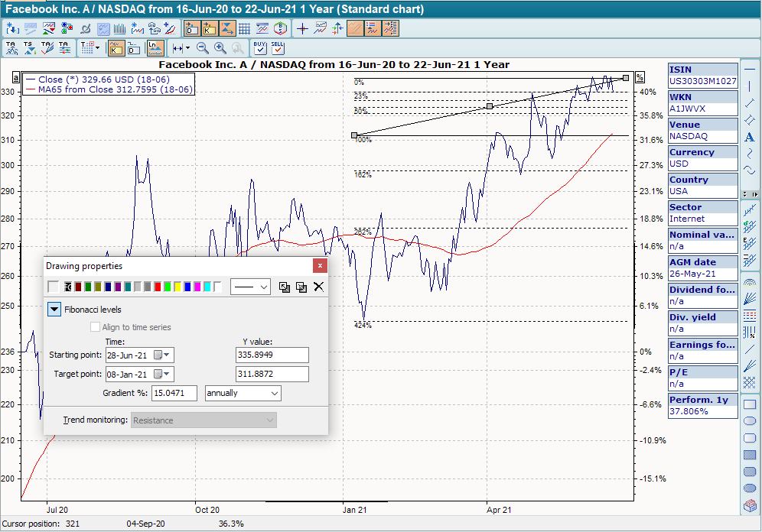This screenshot has width=762, height=532.
Task: Toggle the percent scale button above right axis
Action: pyautogui.click(x=640, y=77)
